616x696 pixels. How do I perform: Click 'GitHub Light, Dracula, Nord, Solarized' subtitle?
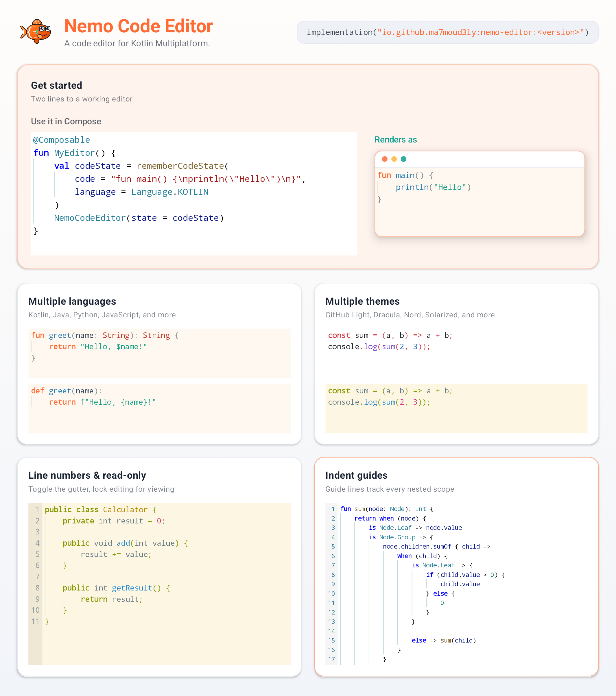click(x=410, y=315)
